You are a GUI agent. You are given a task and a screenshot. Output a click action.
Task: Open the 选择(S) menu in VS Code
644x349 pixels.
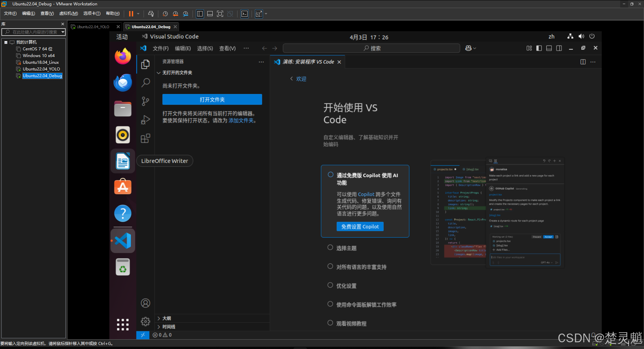205,48
